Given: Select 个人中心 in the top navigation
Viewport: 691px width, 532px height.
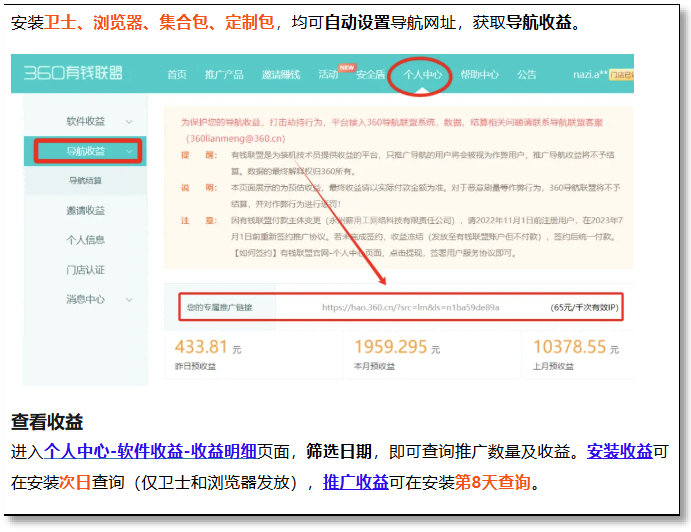Looking at the screenshot, I should click(422, 74).
